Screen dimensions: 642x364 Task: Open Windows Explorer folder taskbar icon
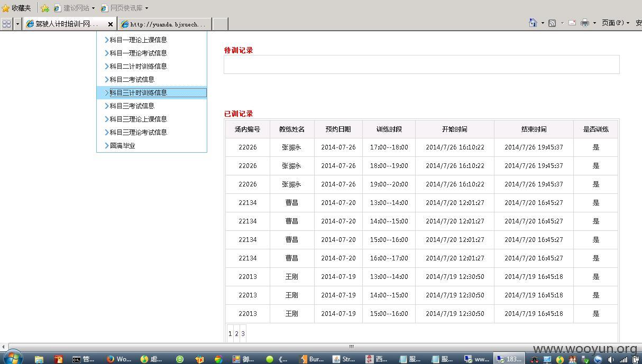(x=39, y=359)
